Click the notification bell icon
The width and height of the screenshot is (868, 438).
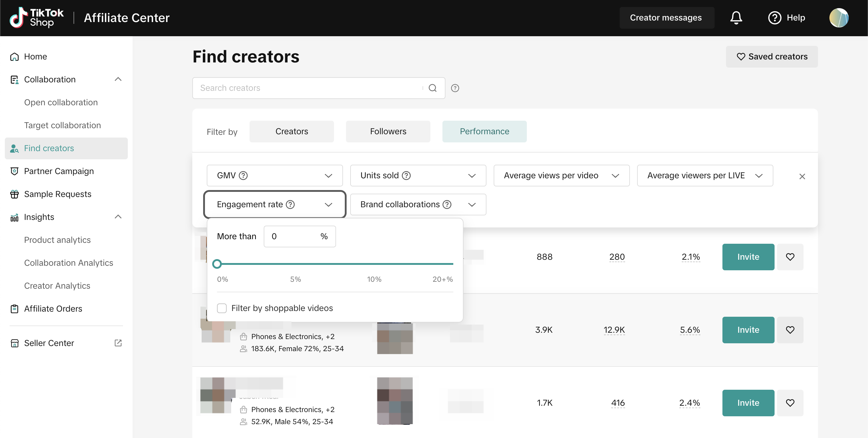click(x=736, y=17)
